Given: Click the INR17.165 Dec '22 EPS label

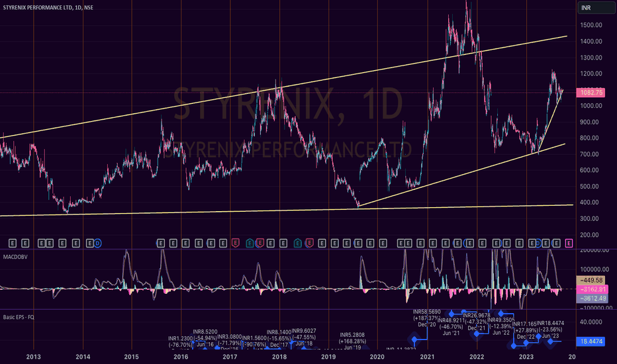Looking at the screenshot, I should (526, 330).
